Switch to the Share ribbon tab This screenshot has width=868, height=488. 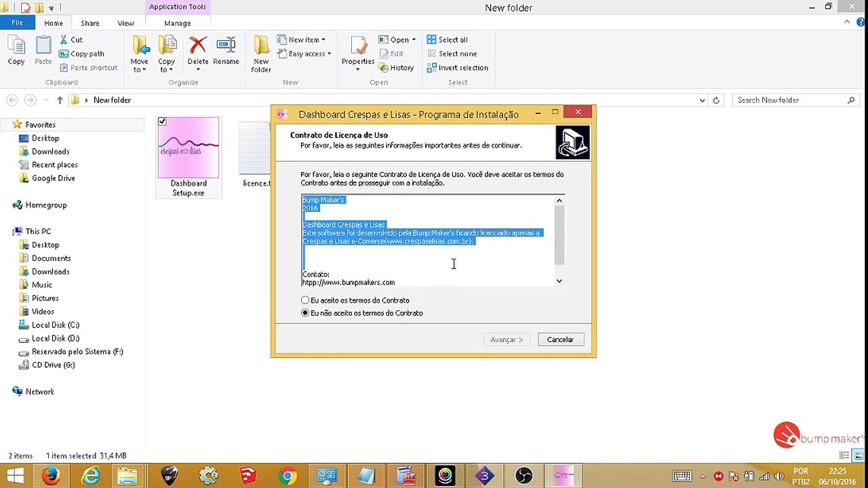coord(90,23)
